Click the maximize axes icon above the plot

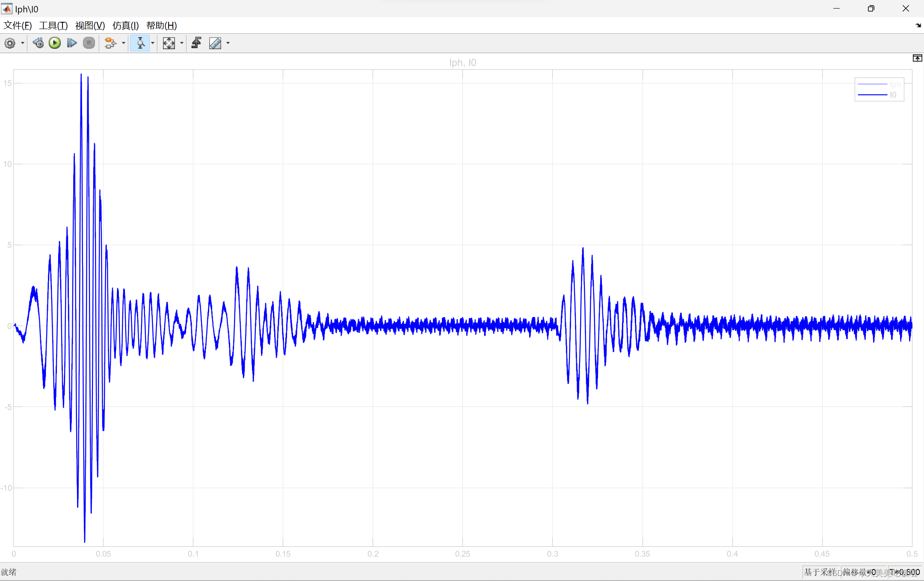(x=917, y=58)
